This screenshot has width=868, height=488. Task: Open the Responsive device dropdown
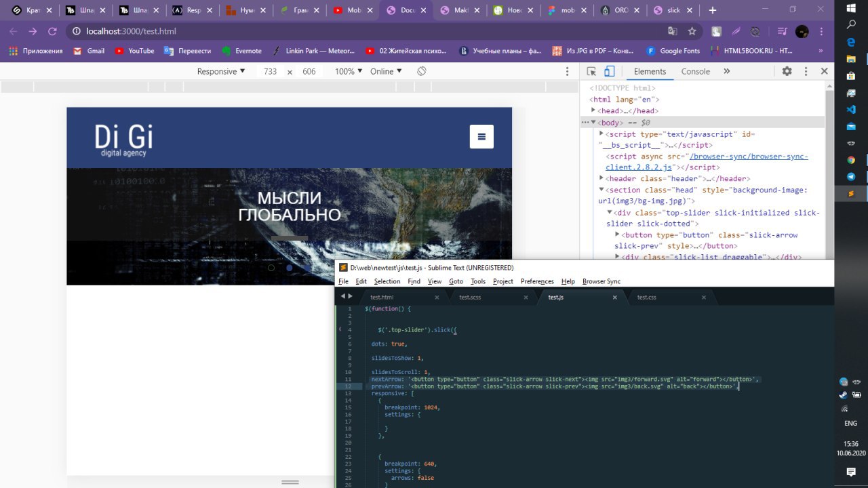[221, 71]
